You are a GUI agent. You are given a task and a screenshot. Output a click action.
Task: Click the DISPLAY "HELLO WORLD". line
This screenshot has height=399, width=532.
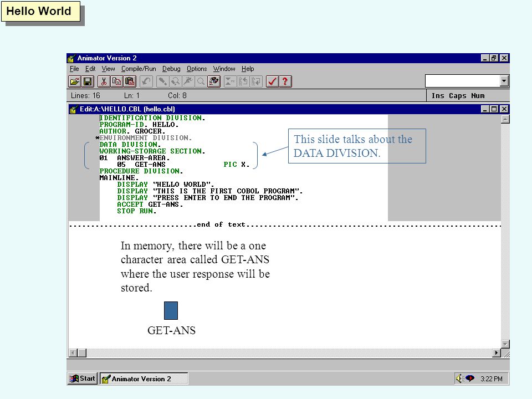(x=166, y=184)
